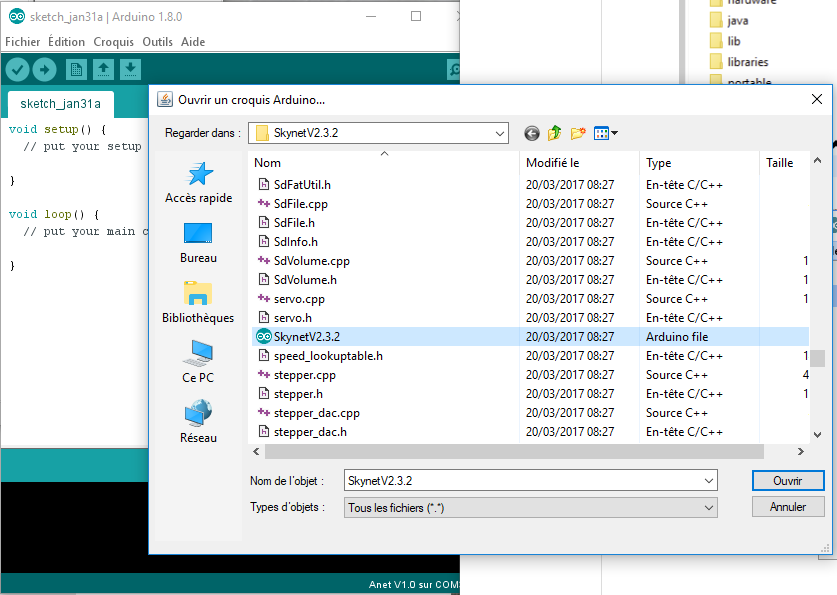Click the header icon of speed_lookuptable.h

pyautogui.click(x=264, y=356)
